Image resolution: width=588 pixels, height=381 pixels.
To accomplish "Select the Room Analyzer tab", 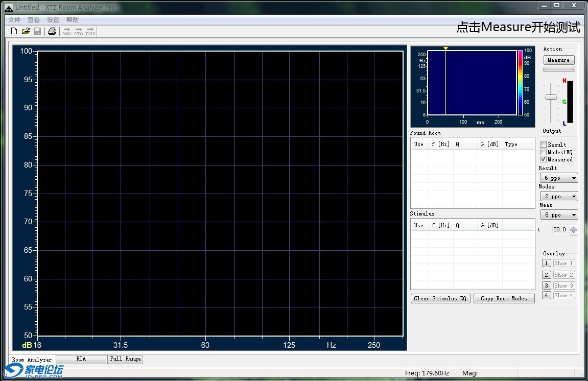I will (x=32, y=360).
